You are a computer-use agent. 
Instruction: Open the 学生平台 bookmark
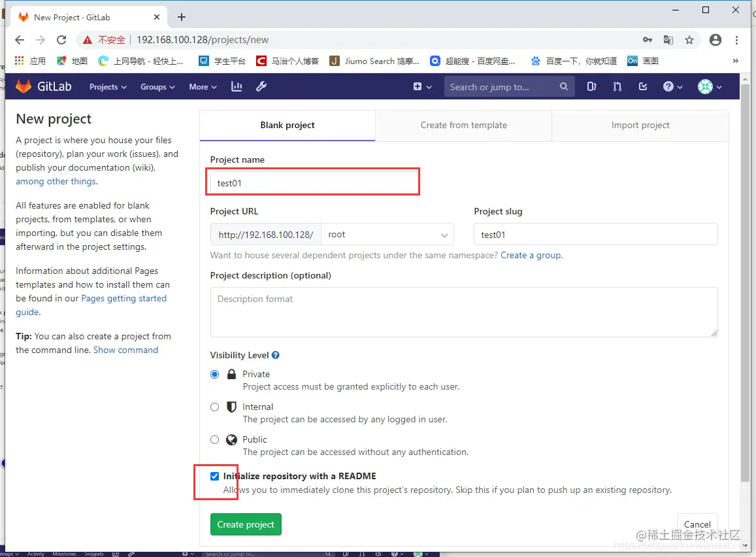coord(222,61)
